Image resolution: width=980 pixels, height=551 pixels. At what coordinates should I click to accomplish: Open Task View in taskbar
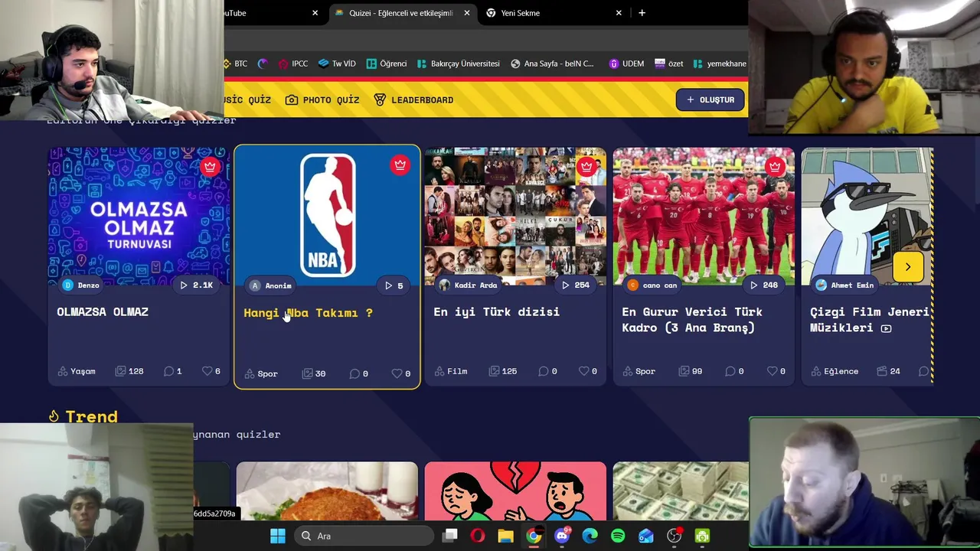pyautogui.click(x=450, y=536)
